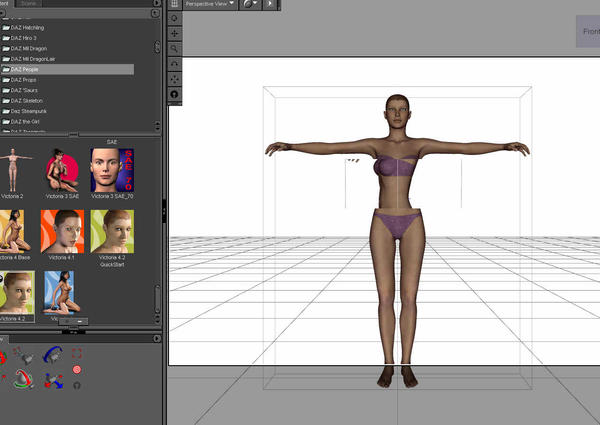Click the gray reset icon in lower pane
The height and width of the screenshot is (425, 600).
(x=77, y=385)
